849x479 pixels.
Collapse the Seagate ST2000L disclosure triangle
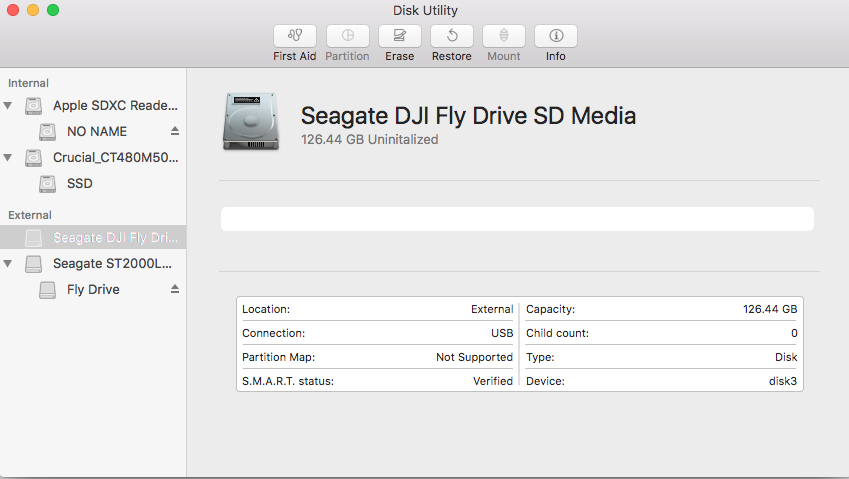click(x=8, y=264)
